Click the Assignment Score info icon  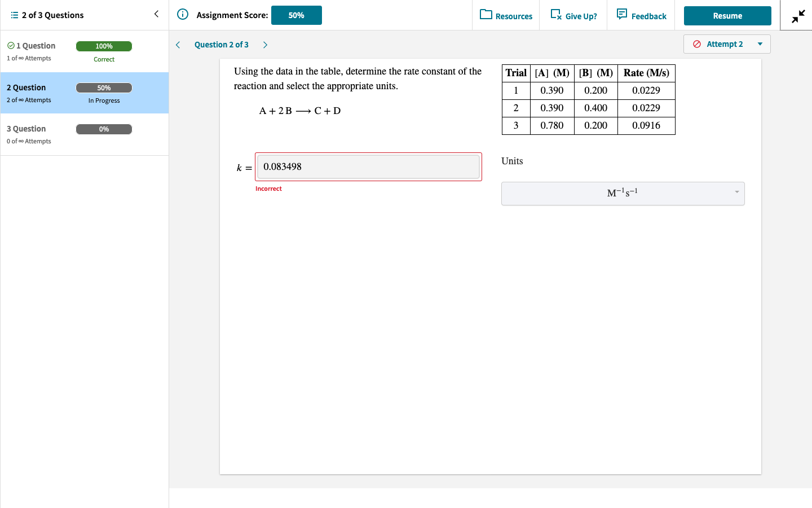tap(182, 15)
